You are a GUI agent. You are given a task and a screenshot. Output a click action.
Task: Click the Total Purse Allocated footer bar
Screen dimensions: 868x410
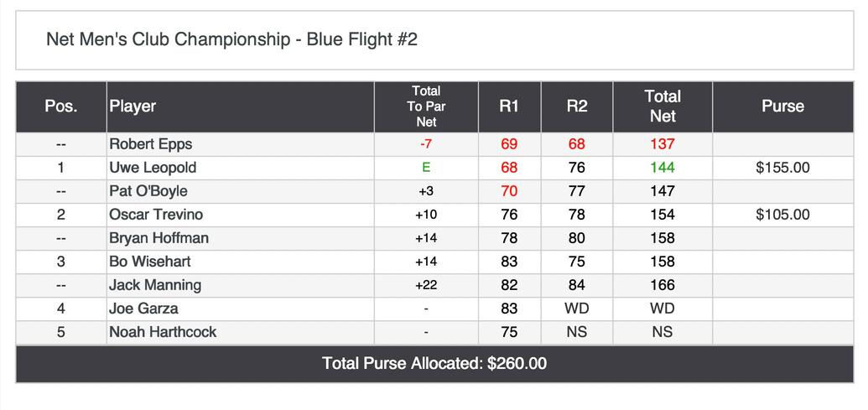(x=434, y=364)
